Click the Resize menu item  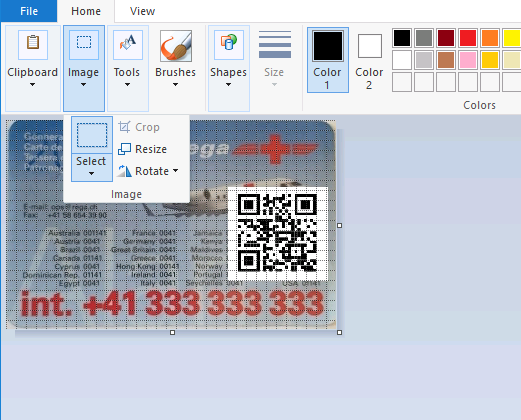(x=142, y=149)
